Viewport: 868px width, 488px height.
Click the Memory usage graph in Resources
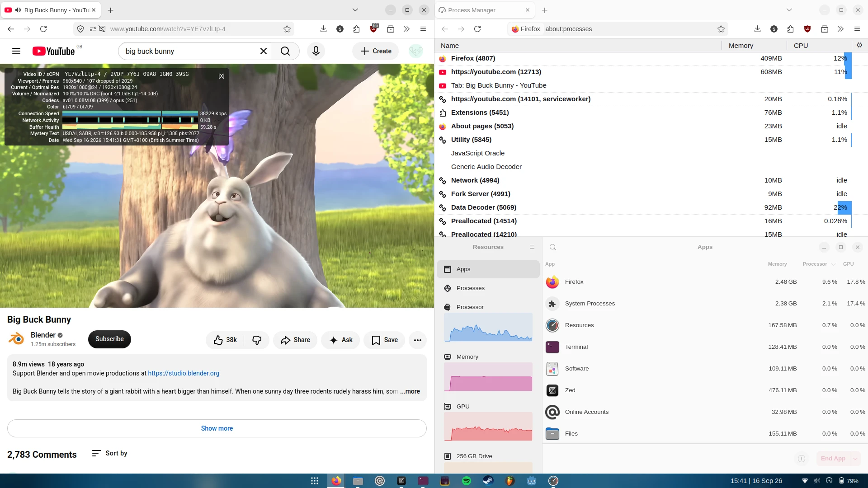488,377
